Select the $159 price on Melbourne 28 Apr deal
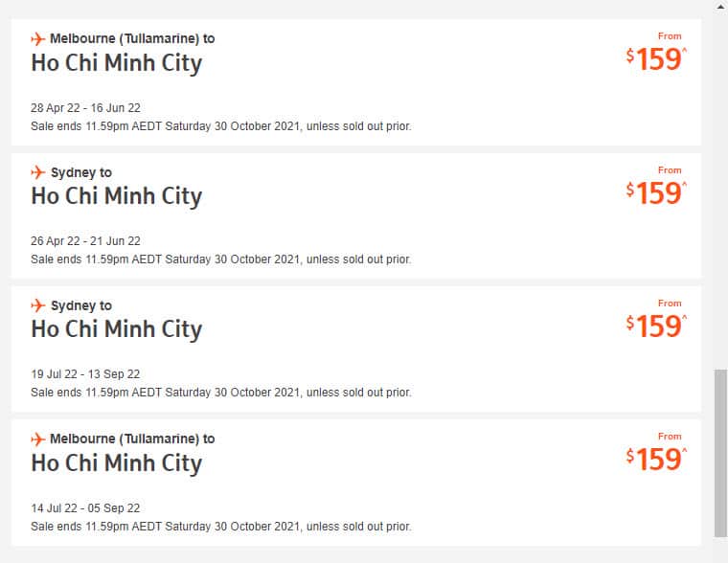This screenshot has width=728, height=563. tap(657, 58)
